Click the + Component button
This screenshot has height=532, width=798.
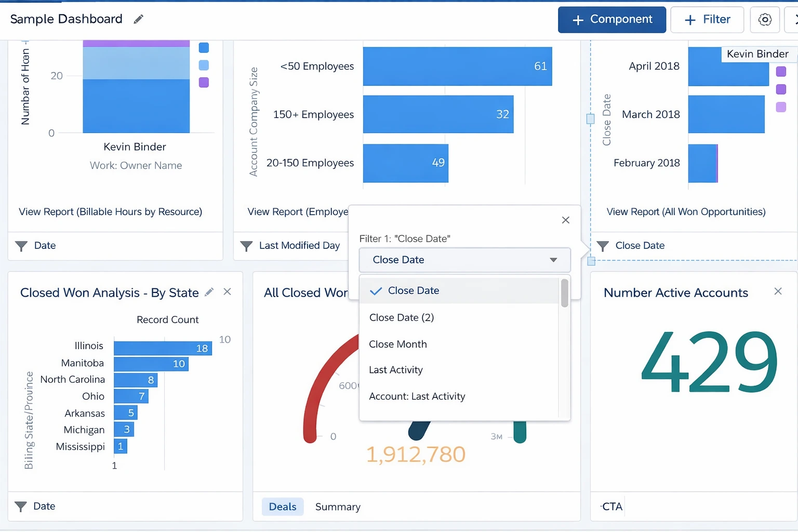coord(611,19)
